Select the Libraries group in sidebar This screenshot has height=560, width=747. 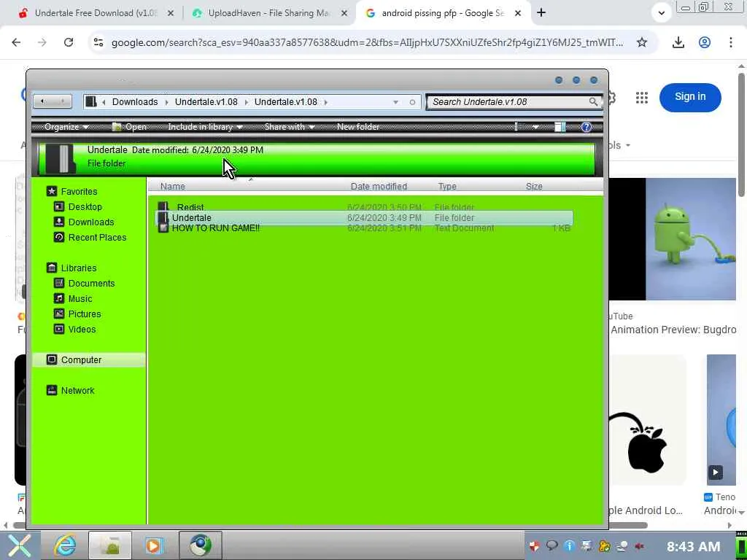tap(79, 268)
